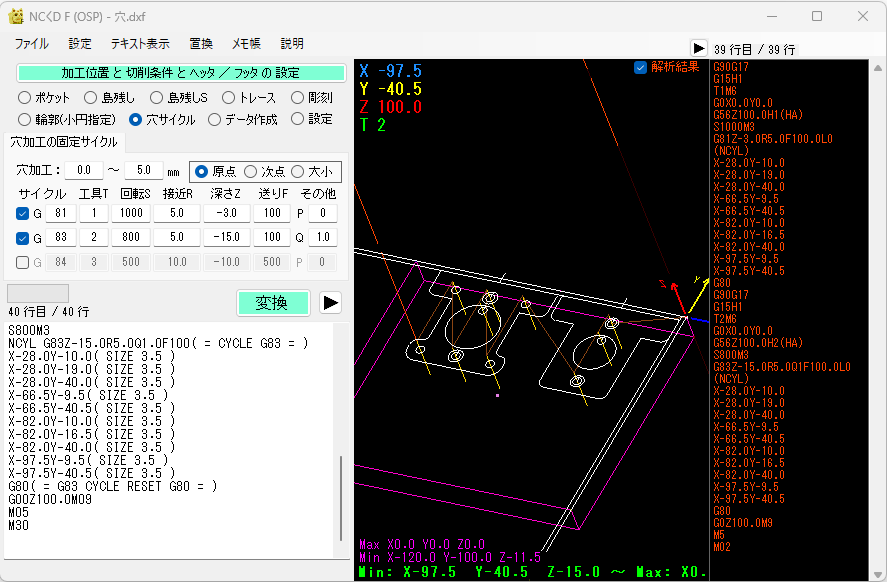Screen dimensions: 887x582
Task: Select the 次点 radio option
Action: coord(251,171)
